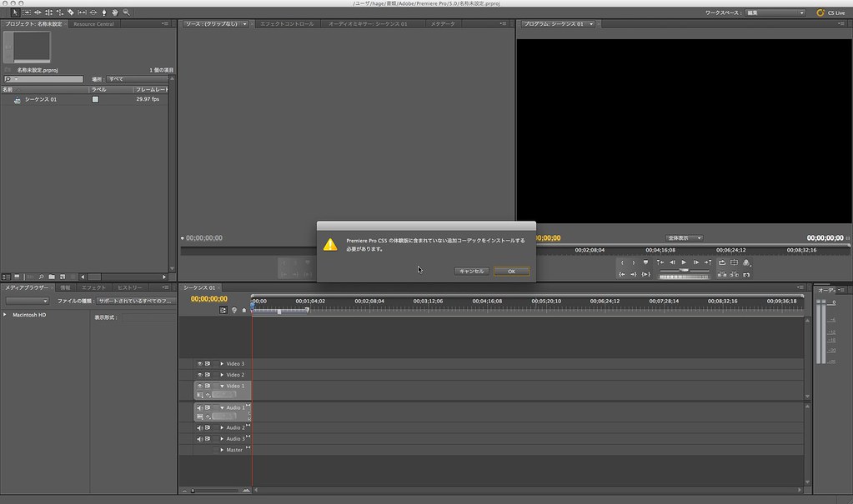Click the Selection arrow tool
Screen dimensions: 853x504
tap(15, 13)
